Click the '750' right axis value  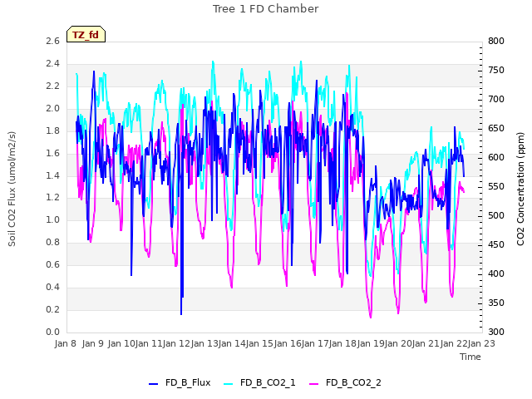(496, 70)
